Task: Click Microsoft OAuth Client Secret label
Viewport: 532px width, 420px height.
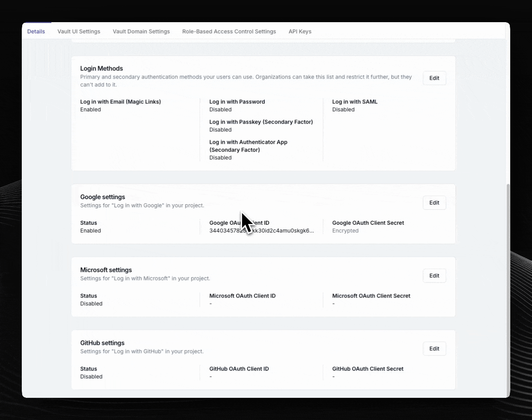Action: [x=371, y=296]
